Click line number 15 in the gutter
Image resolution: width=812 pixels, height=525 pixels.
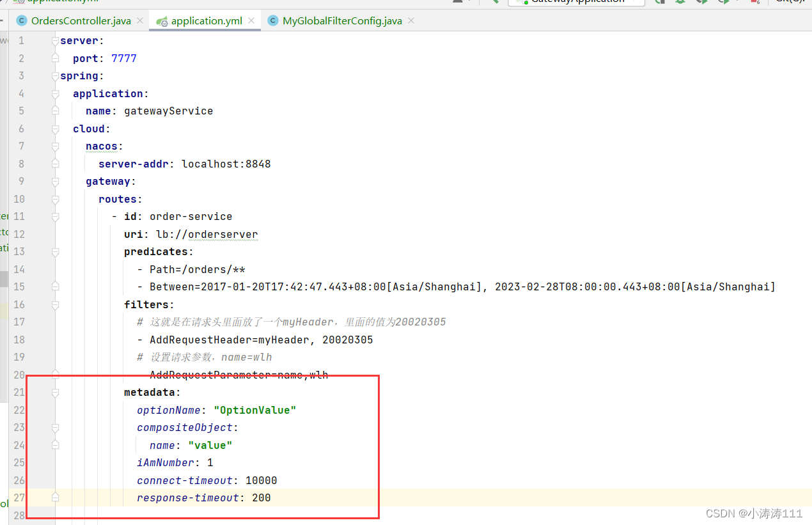[19, 286]
